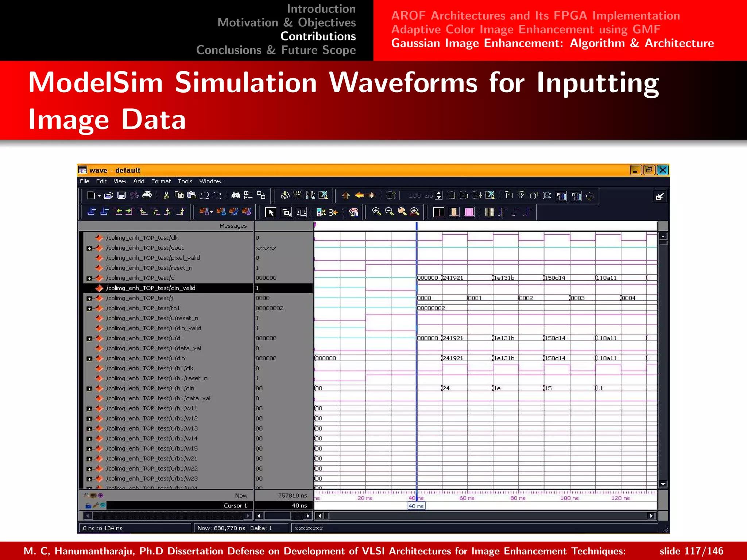Open the Window menu
Screen dimensions: 747x560
point(210,181)
